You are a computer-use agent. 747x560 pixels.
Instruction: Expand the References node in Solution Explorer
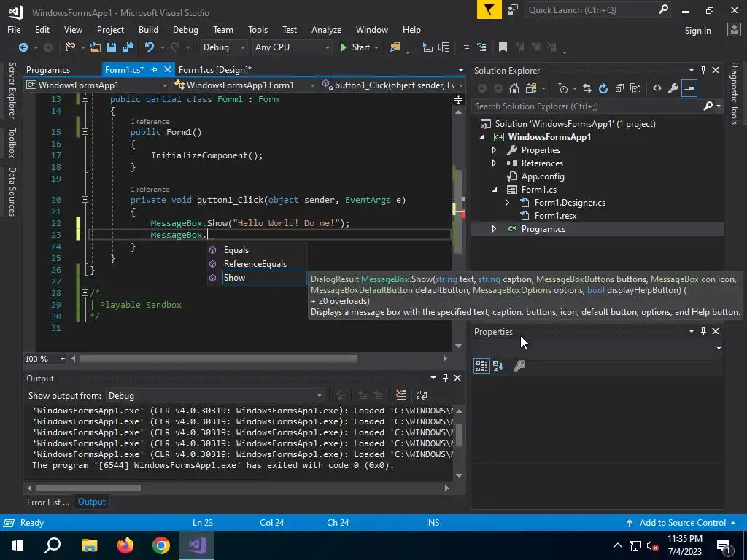coord(494,163)
